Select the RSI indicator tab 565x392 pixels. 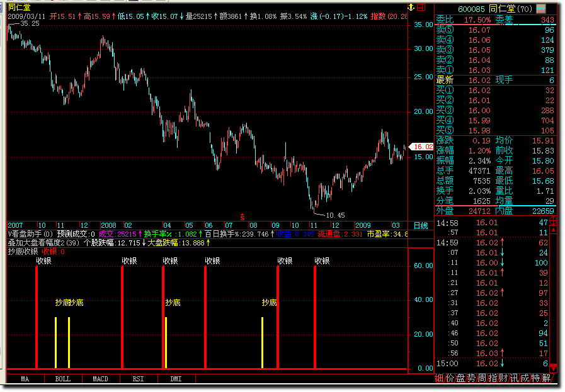tap(139, 379)
